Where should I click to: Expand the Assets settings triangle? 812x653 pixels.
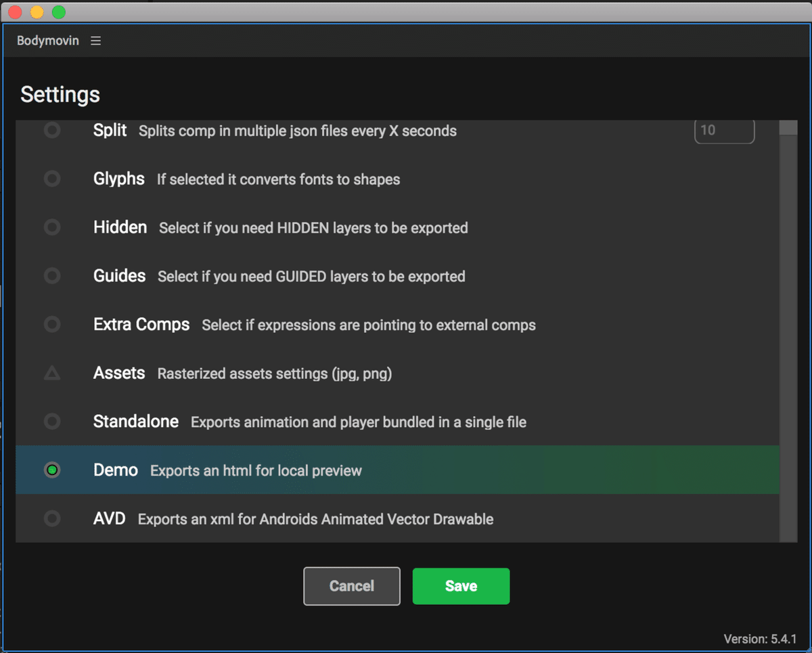click(52, 373)
